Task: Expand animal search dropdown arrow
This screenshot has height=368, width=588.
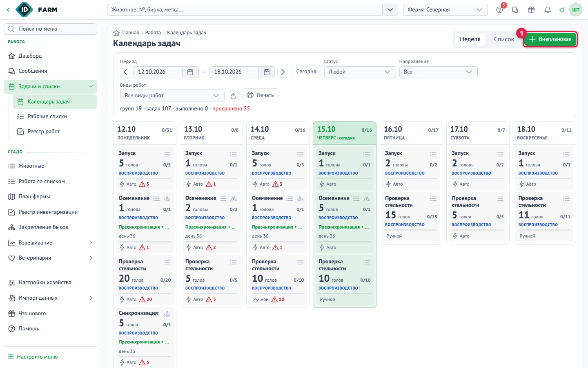Action: pos(390,10)
